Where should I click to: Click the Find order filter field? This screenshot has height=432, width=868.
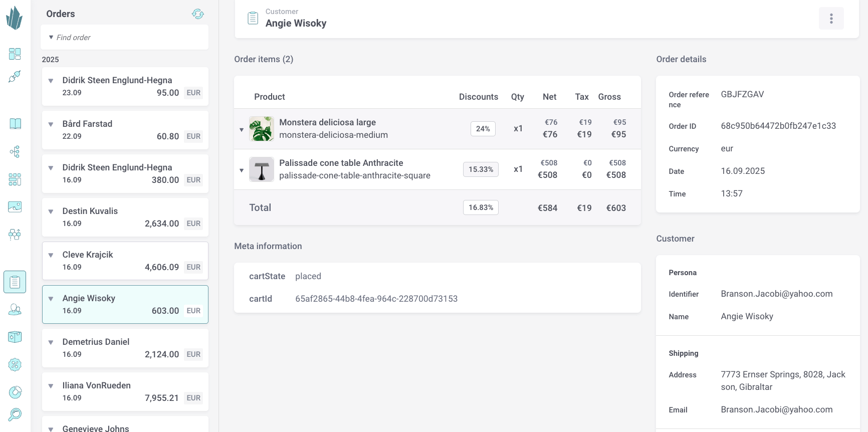point(124,38)
